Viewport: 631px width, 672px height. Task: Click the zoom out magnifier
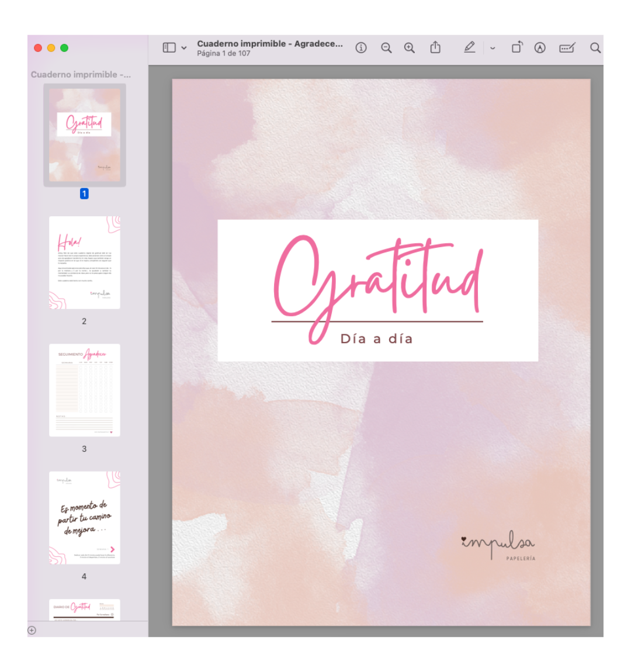(386, 48)
